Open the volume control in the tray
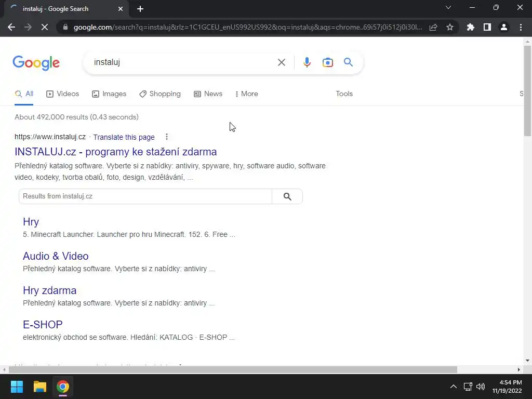Viewport: 532px width, 399px height. pos(481,387)
